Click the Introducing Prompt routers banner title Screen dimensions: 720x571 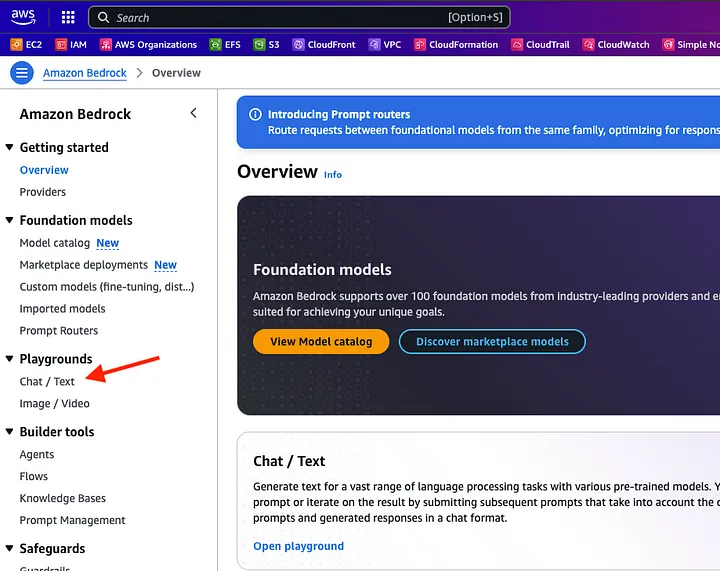339,114
